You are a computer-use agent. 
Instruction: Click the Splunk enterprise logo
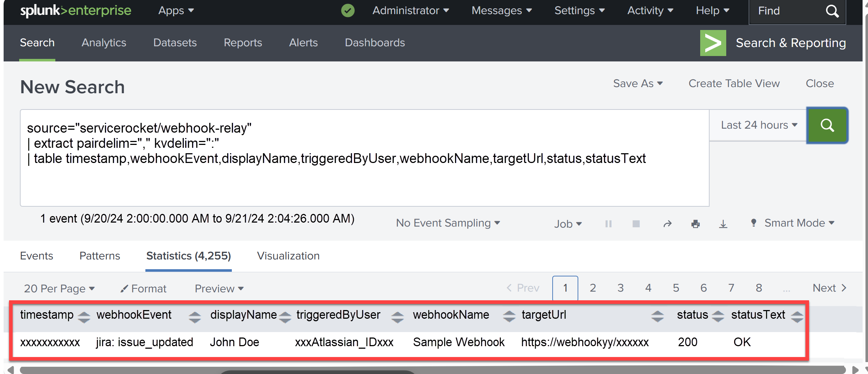(76, 11)
